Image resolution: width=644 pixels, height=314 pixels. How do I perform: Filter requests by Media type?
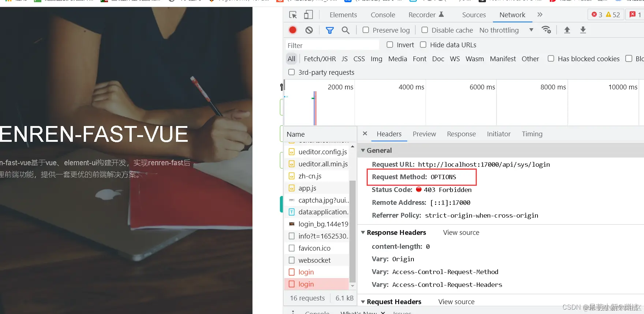(397, 59)
